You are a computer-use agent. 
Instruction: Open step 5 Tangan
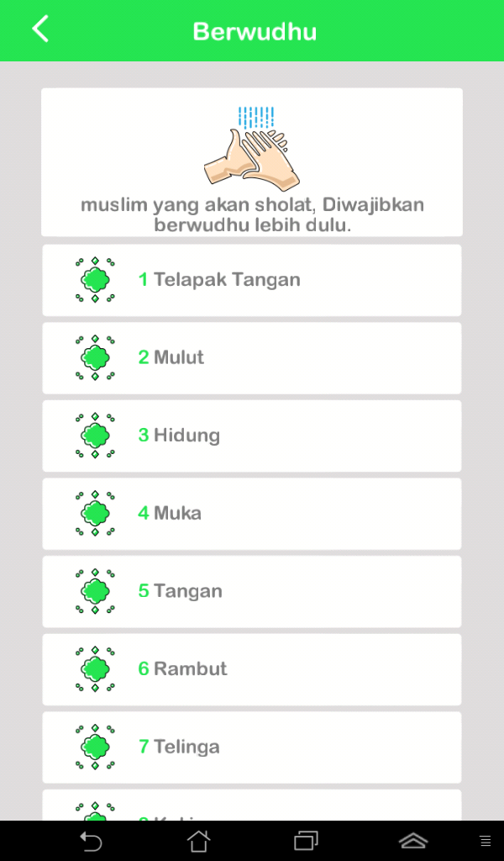click(252, 591)
